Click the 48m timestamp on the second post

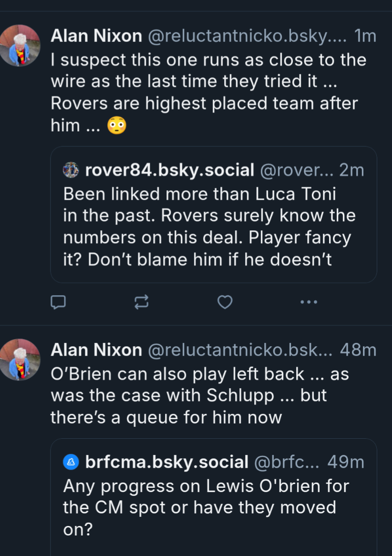358,350
